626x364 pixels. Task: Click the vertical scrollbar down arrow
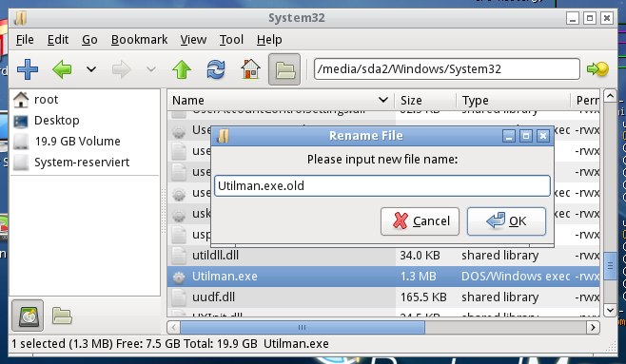(x=610, y=310)
